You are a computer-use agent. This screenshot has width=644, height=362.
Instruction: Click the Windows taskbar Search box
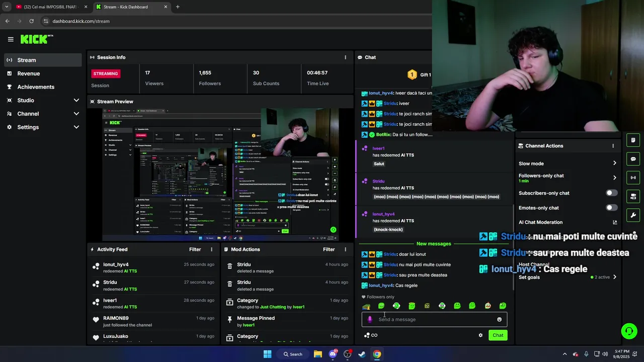293,354
